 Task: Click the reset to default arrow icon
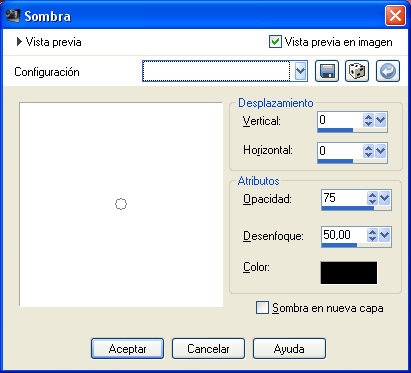click(x=388, y=71)
